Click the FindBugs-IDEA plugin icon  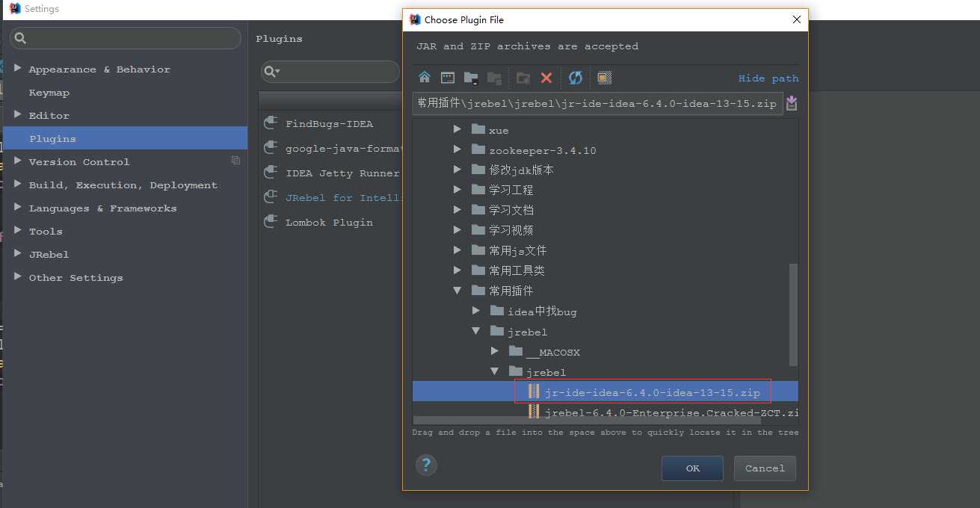(x=271, y=124)
